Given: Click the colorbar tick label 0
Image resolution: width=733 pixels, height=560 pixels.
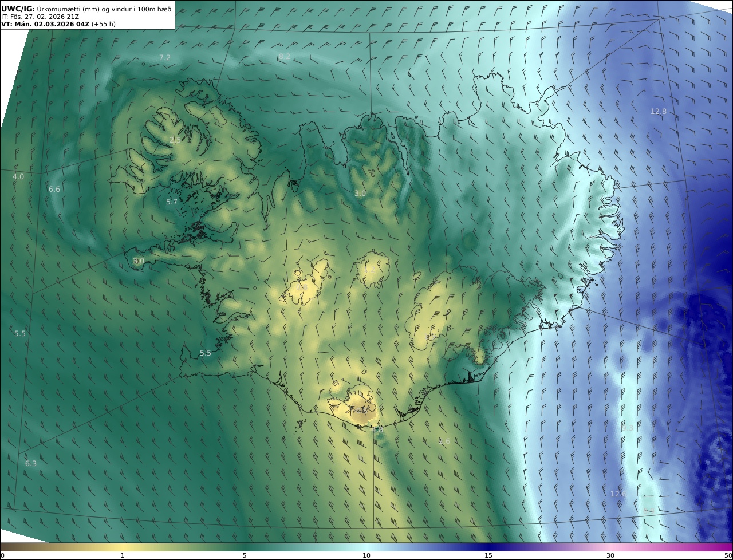Looking at the screenshot, I should pos(2,556).
